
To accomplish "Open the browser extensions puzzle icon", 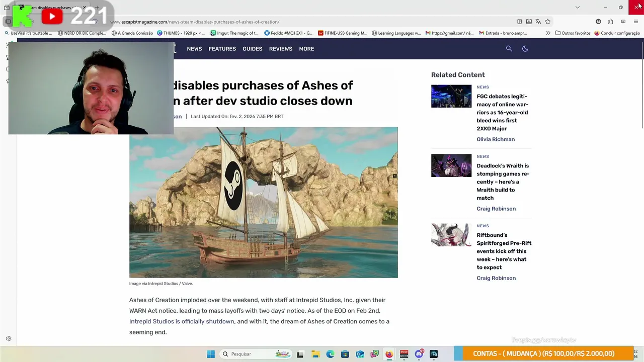I will point(610,22).
